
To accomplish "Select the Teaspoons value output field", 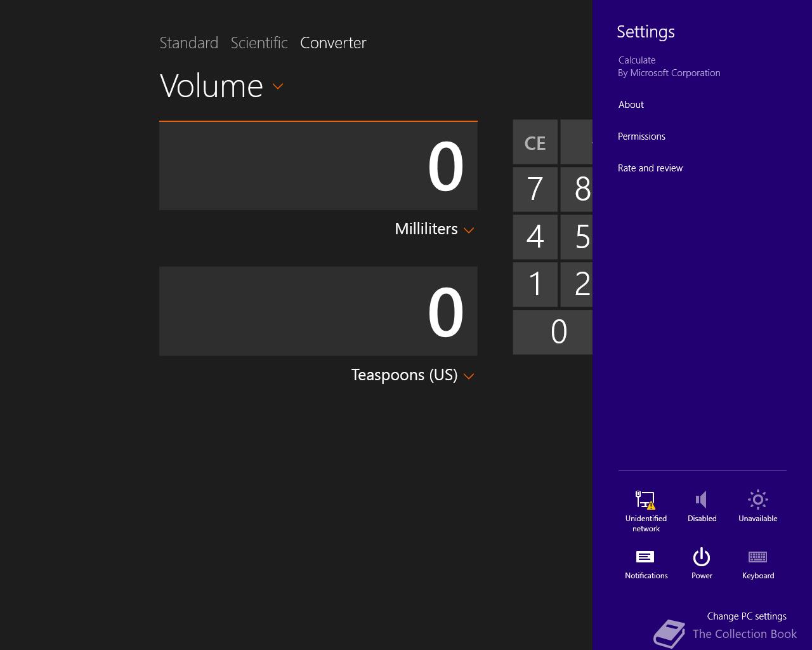I will [x=318, y=311].
